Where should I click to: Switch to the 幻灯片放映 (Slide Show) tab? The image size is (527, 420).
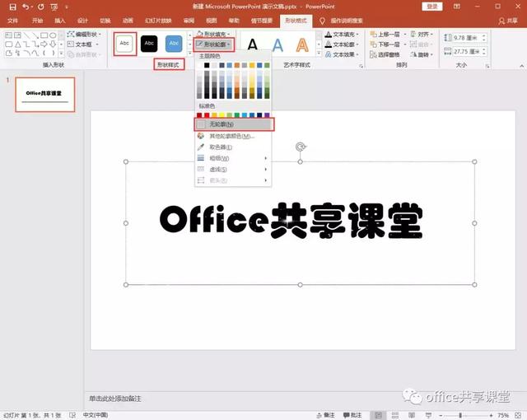(x=158, y=21)
